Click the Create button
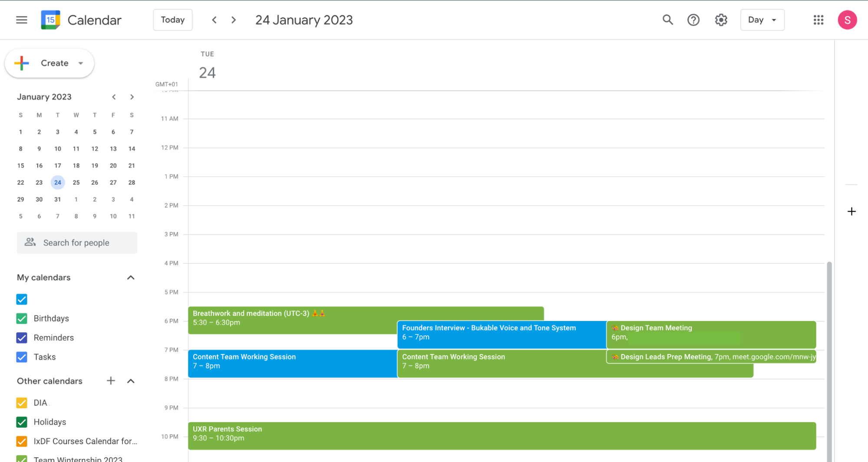 click(x=49, y=63)
